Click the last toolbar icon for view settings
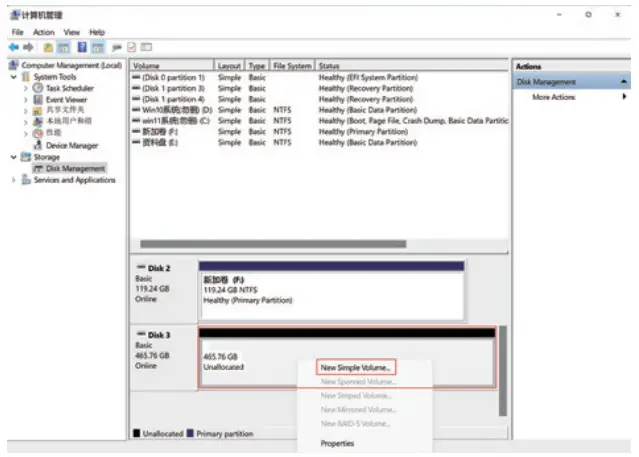 [x=146, y=47]
